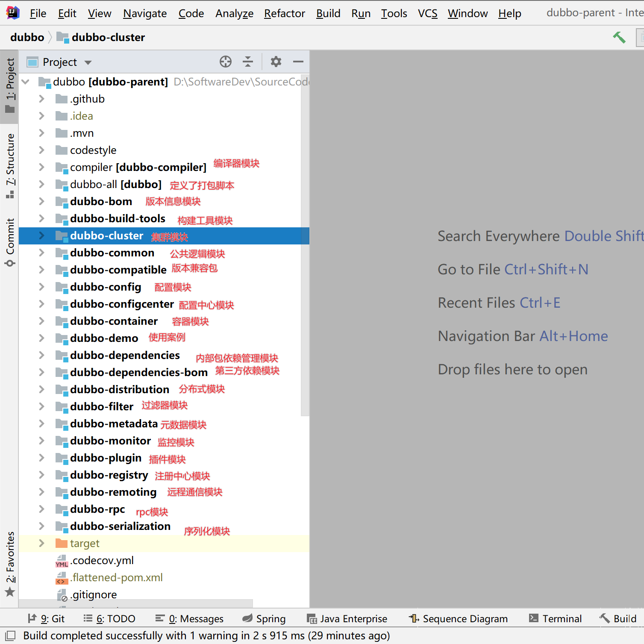This screenshot has width=644, height=644.
Task: Open the 7: Structure side tab
Action: 10,166
